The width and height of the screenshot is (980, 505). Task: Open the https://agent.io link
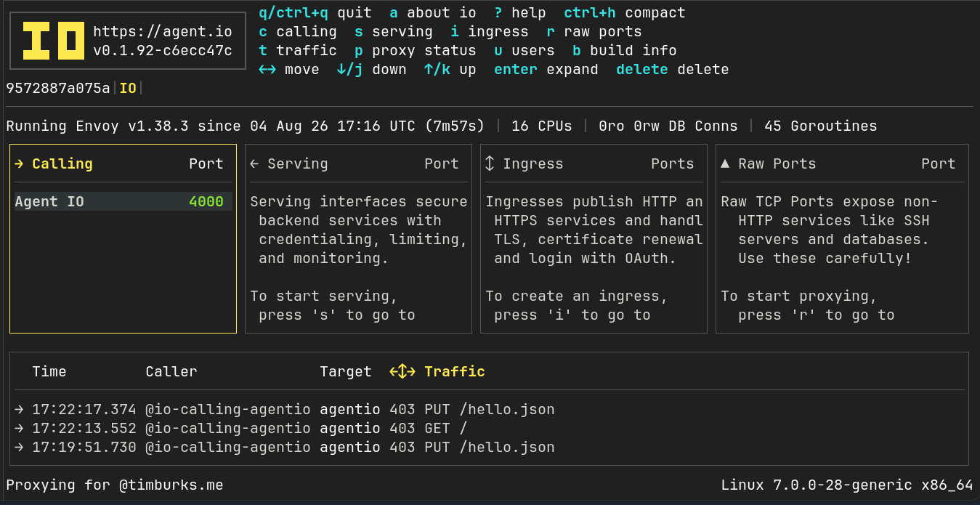click(x=163, y=32)
